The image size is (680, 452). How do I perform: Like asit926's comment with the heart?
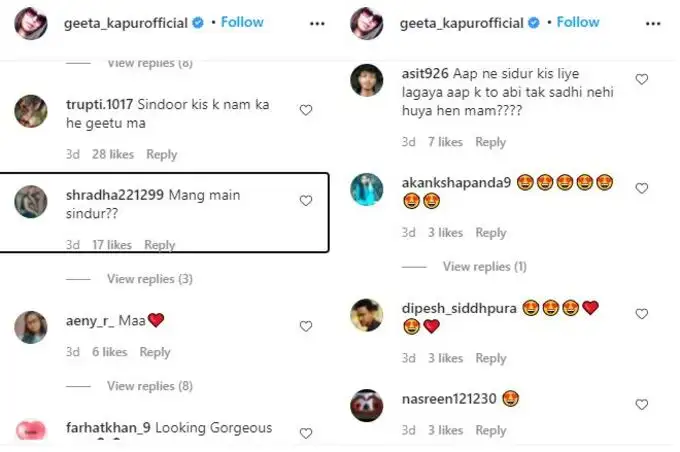pyautogui.click(x=642, y=79)
